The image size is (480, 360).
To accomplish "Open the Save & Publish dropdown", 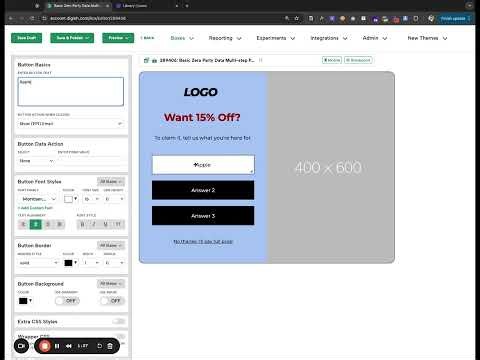I will (x=72, y=38).
